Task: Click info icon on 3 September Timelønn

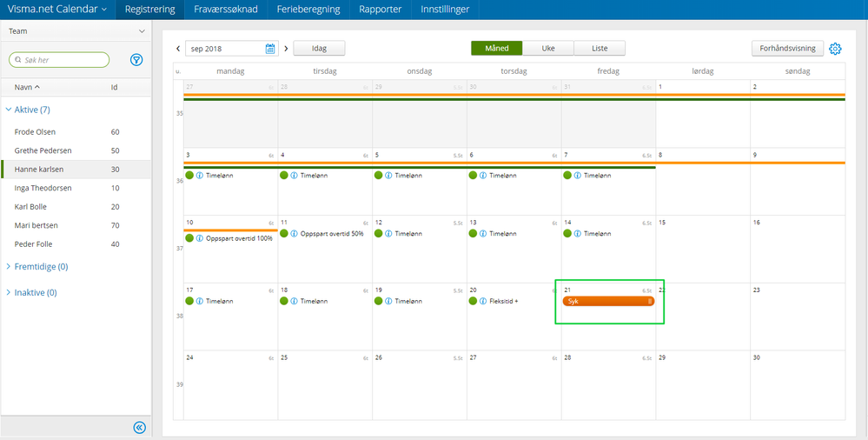Action: click(x=200, y=175)
